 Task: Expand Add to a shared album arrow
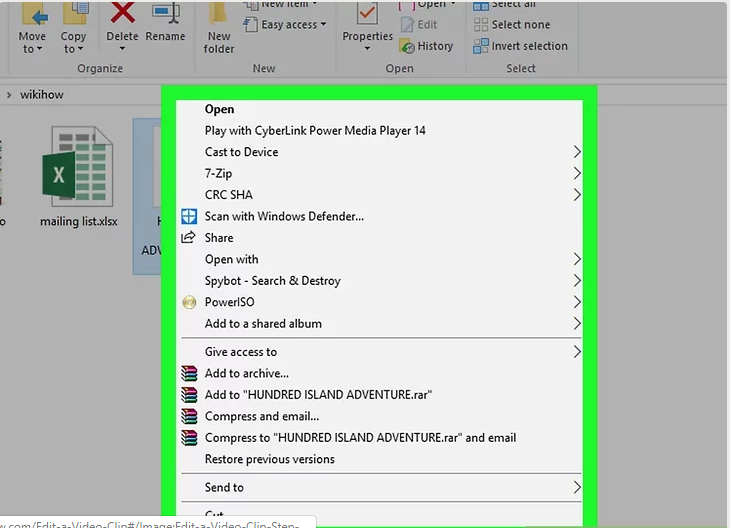(577, 324)
